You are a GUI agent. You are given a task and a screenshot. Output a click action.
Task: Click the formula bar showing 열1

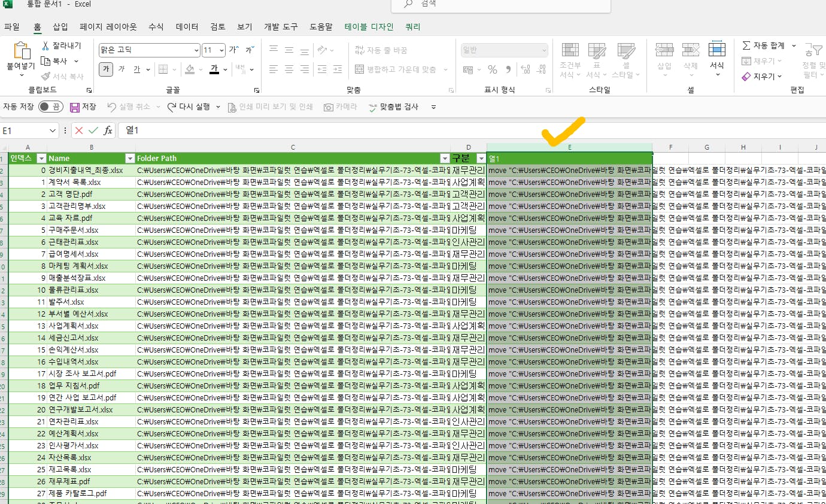click(x=472, y=130)
